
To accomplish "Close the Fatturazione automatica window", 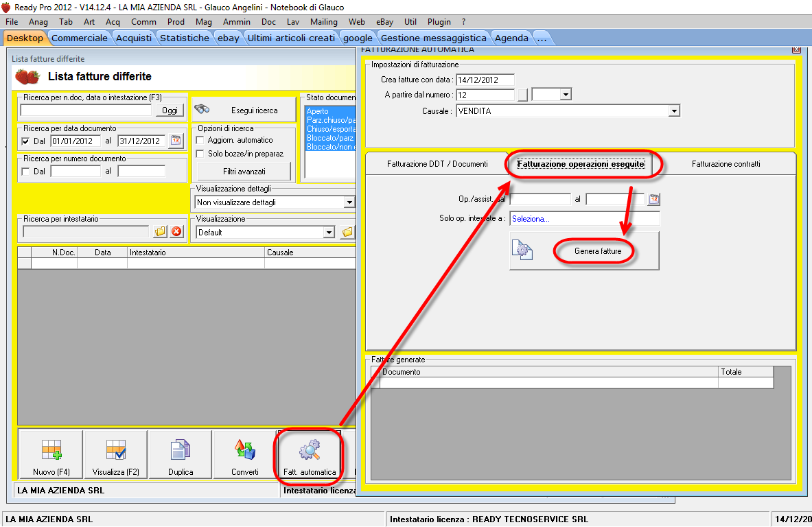I will click(x=796, y=49).
